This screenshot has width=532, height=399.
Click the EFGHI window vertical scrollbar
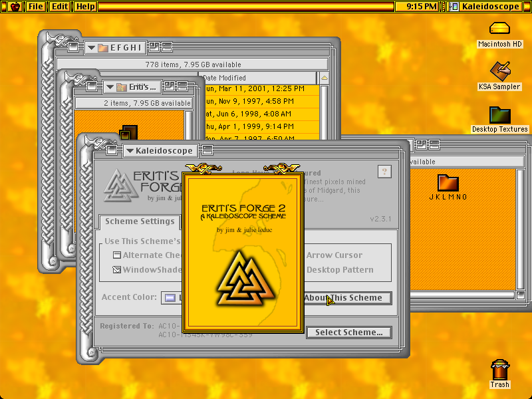(325, 112)
